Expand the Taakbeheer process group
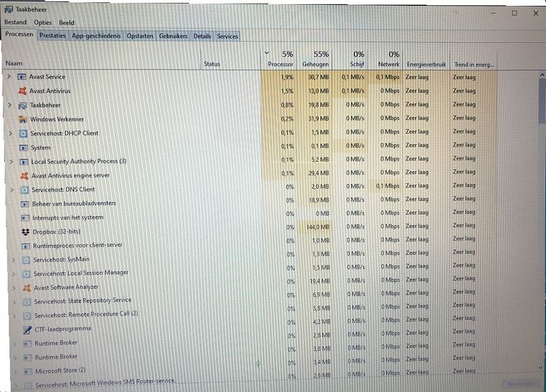This screenshot has width=546, height=392. point(10,105)
